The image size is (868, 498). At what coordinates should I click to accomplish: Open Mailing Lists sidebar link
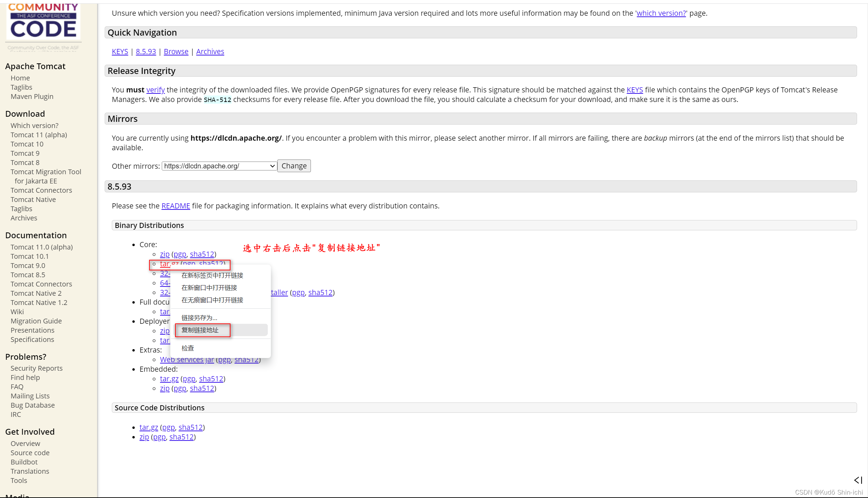[30, 396]
